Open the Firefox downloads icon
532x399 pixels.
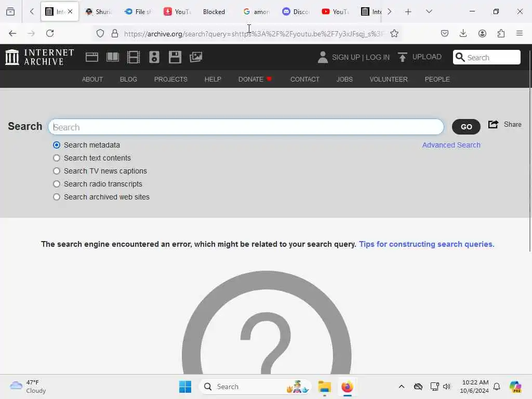(463, 33)
